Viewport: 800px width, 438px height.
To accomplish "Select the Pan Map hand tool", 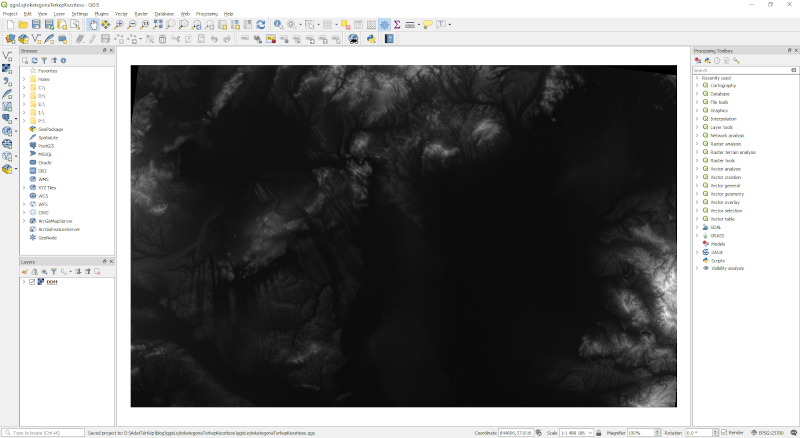I will pyautogui.click(x=93, y=25).
